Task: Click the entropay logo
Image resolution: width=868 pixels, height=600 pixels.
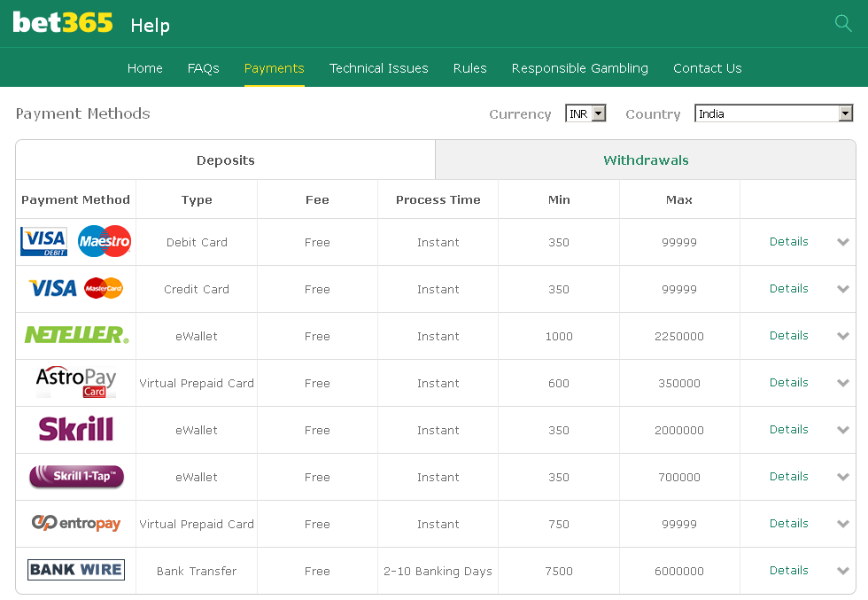Action: (x=76, y=523)
